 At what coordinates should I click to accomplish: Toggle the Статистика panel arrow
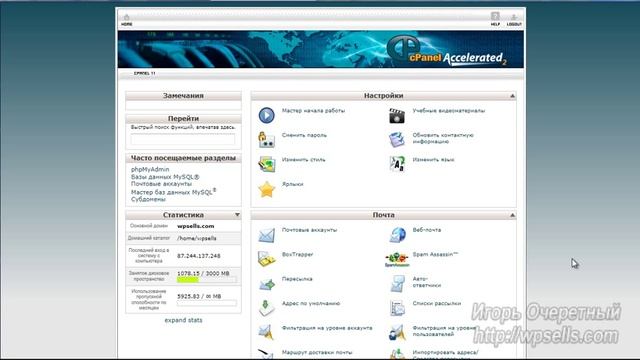(237, 215)
